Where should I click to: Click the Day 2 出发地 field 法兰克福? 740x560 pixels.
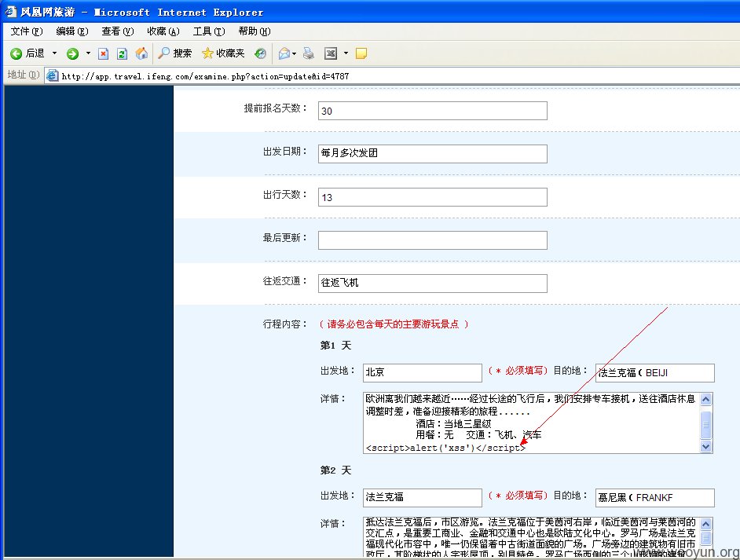(423, 498)
